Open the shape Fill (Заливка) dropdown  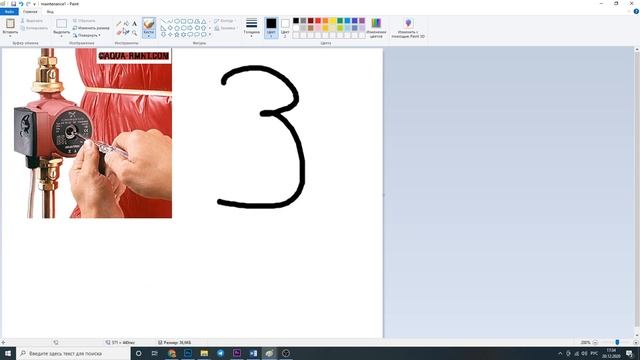coord(225,28)
